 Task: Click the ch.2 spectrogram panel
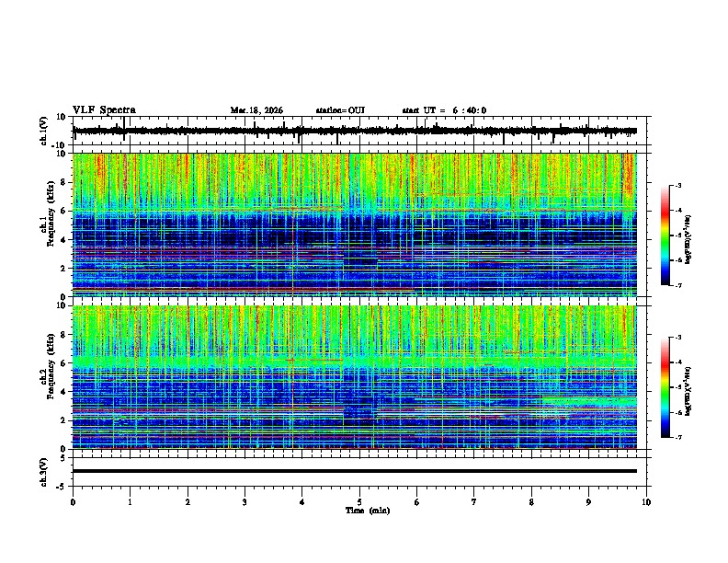pos(355,377)
